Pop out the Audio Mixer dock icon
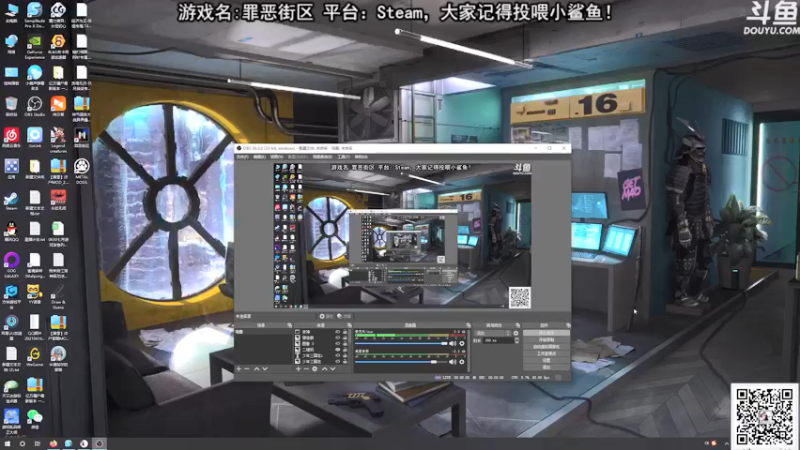 468,325
